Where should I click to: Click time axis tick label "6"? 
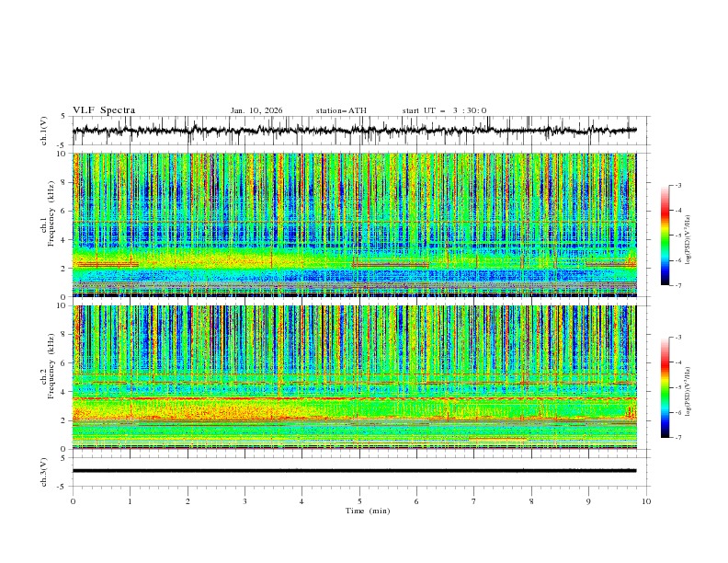pyautogui.click(x=416, y=501)
